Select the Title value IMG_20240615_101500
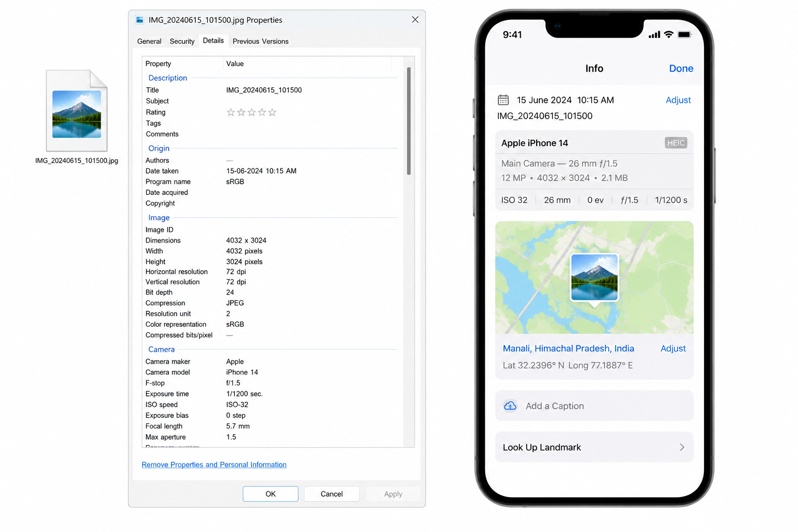This screenshot has width=798, height=532. point(264,90)
